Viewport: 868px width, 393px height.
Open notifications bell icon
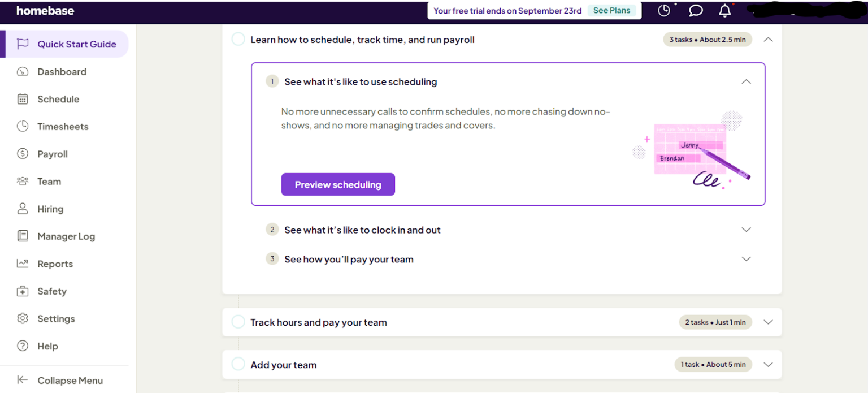tap(724, 10)
